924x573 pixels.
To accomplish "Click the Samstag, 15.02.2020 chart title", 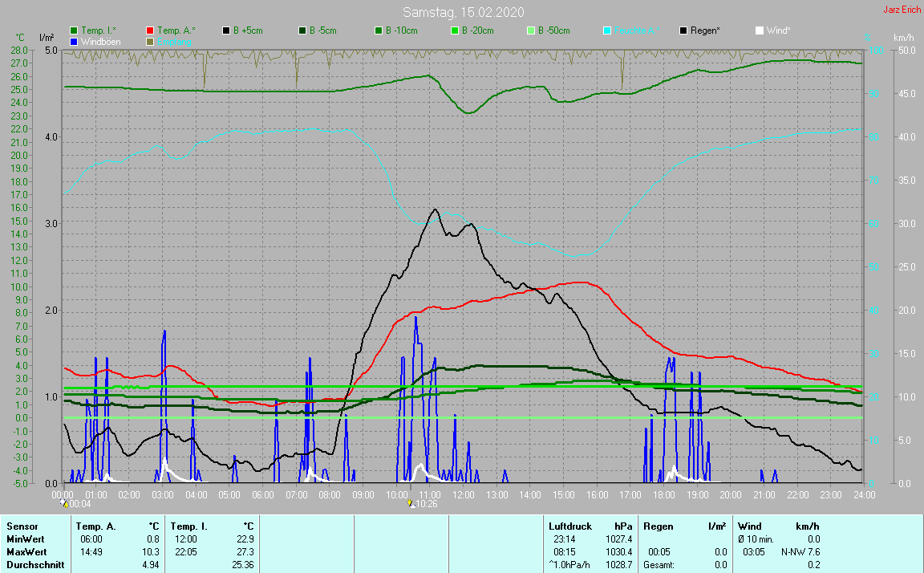I will point(462,12).
